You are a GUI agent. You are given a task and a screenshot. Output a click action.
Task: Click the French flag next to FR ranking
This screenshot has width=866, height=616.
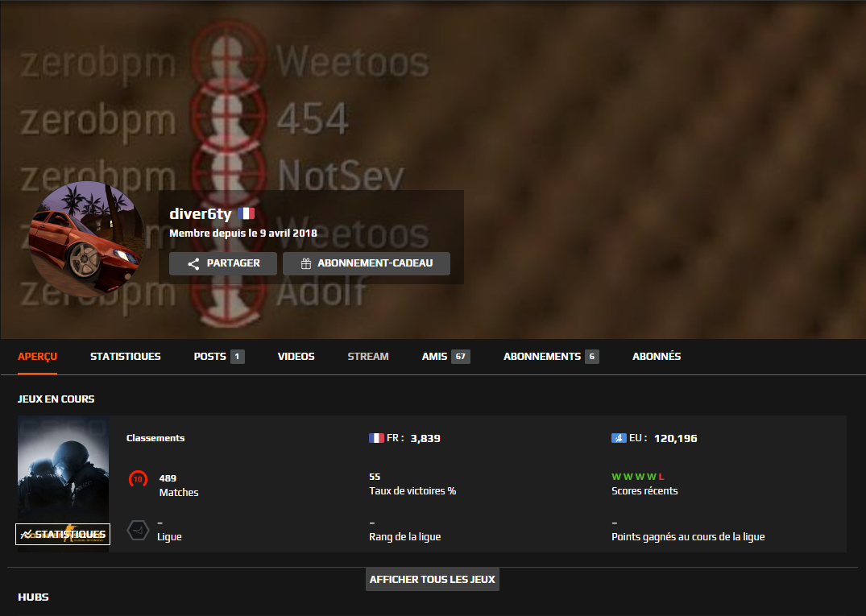coord(376,438)
